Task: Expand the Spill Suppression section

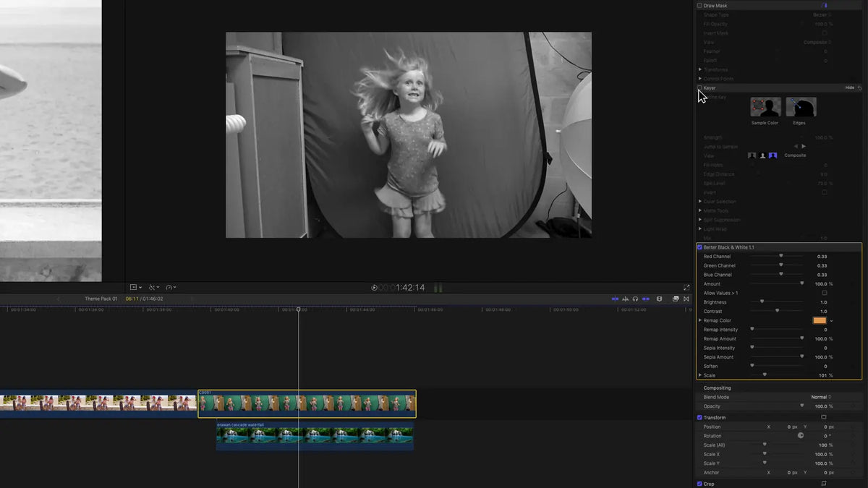Action: 700,220
